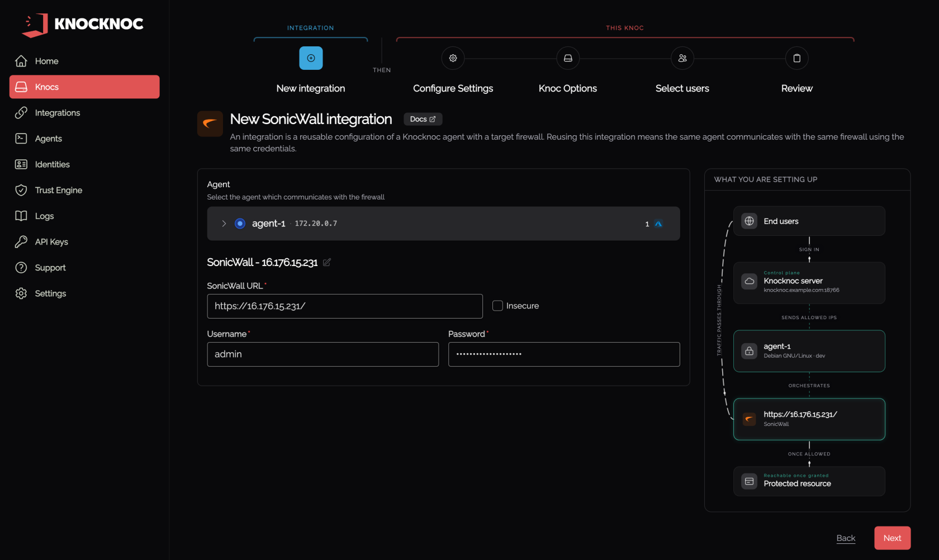Click the End users diagram card

tap(809, 221)
